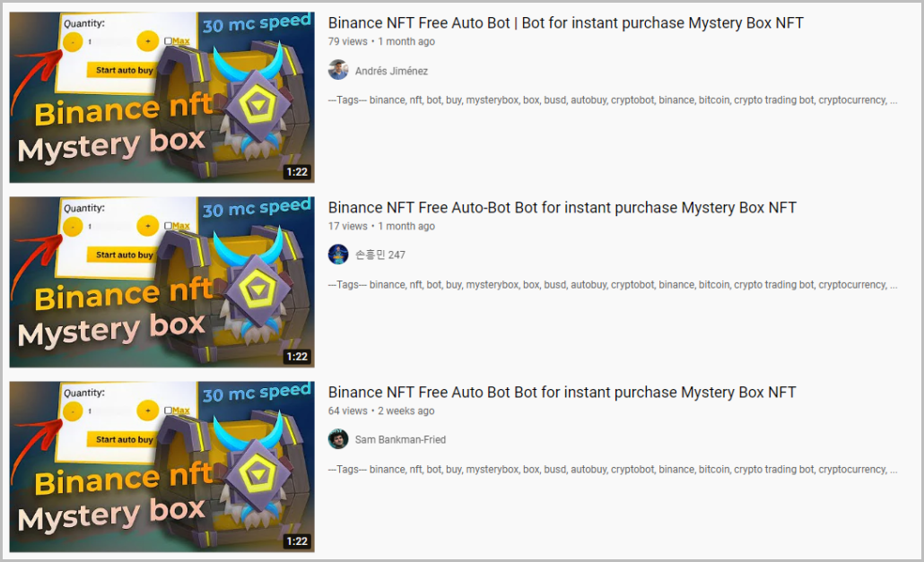Open Sam Bankman-Fried channel name link
This screenshot has height=562, width=924.
click(x=400, y=439)
